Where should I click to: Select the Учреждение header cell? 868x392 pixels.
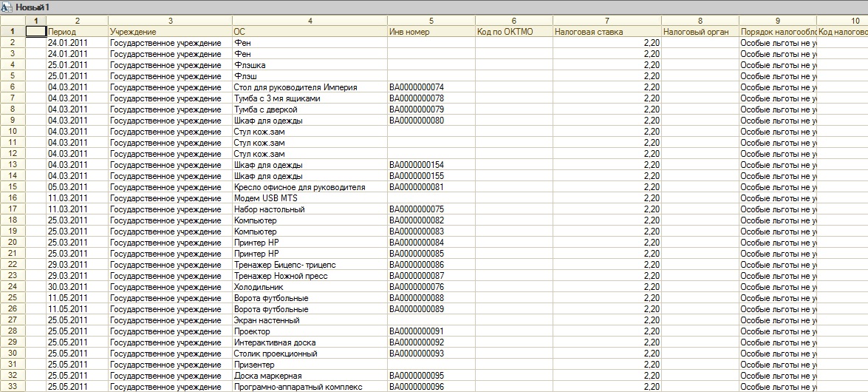click(x=170, y=32)
